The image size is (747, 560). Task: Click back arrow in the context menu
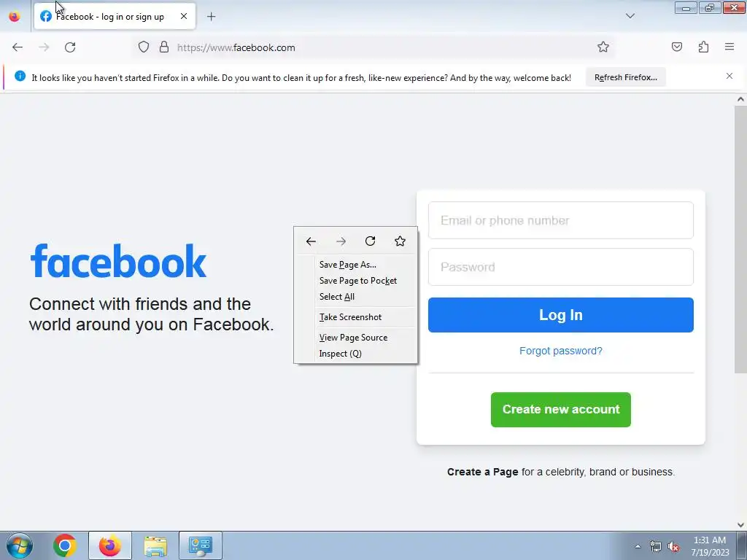tap(311, 241)
